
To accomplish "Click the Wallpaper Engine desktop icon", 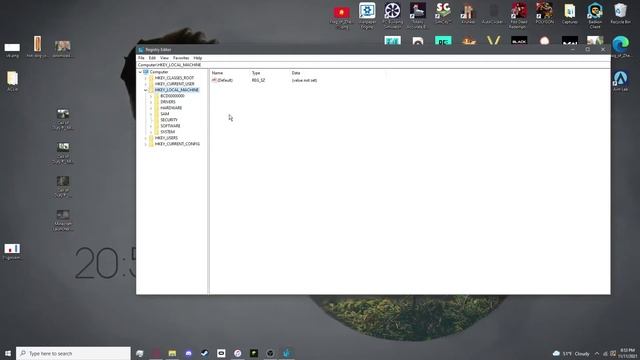I will point(367,15).
